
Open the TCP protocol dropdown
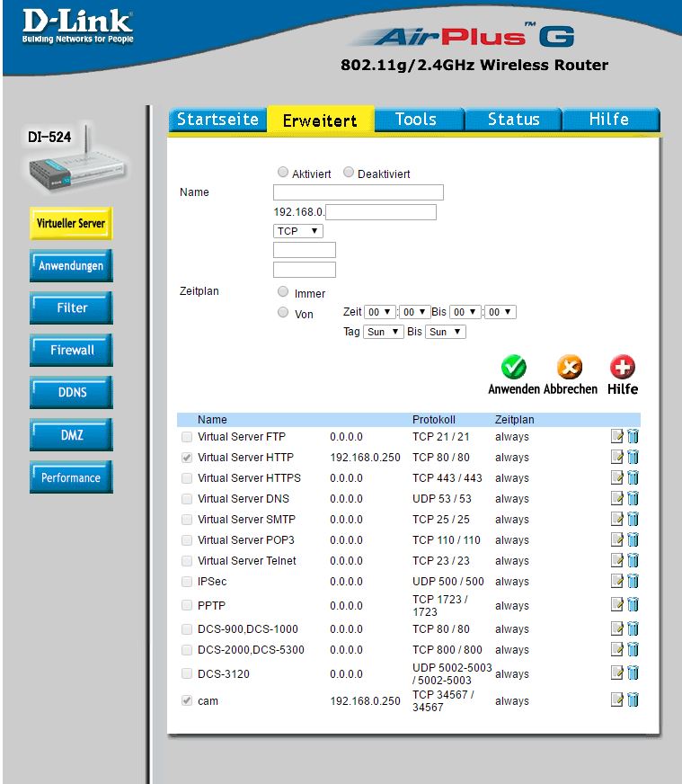(297, 231)
